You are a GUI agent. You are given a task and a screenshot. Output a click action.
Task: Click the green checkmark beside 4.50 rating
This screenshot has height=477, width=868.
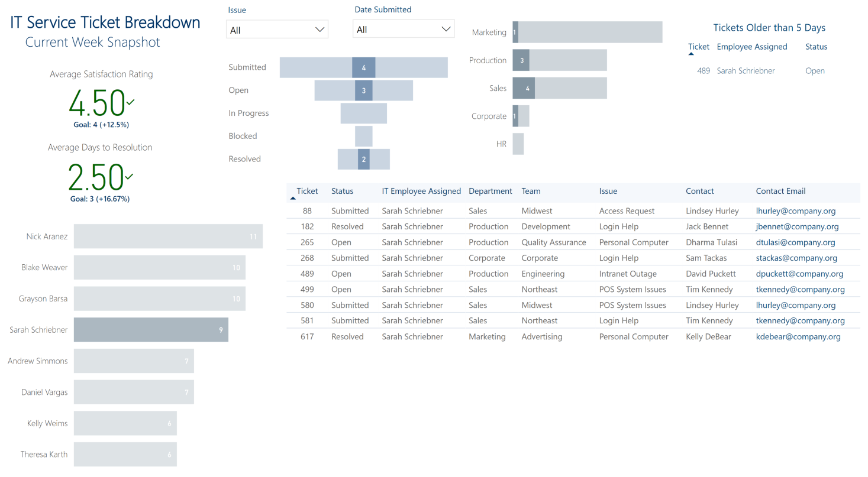[130, 102]
